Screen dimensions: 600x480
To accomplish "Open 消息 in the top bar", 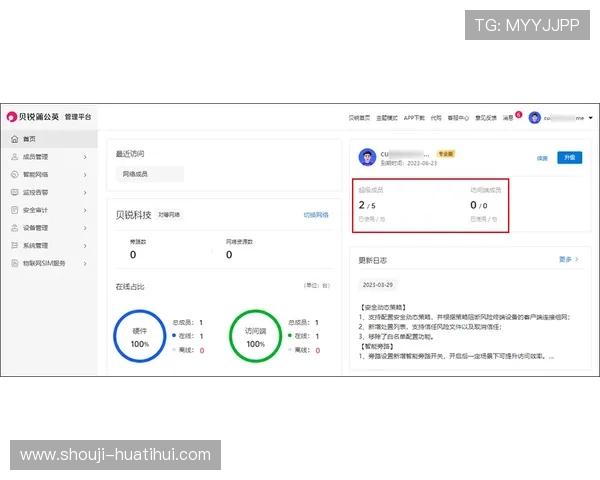I will pyautogui.click(x=508, y=118).
